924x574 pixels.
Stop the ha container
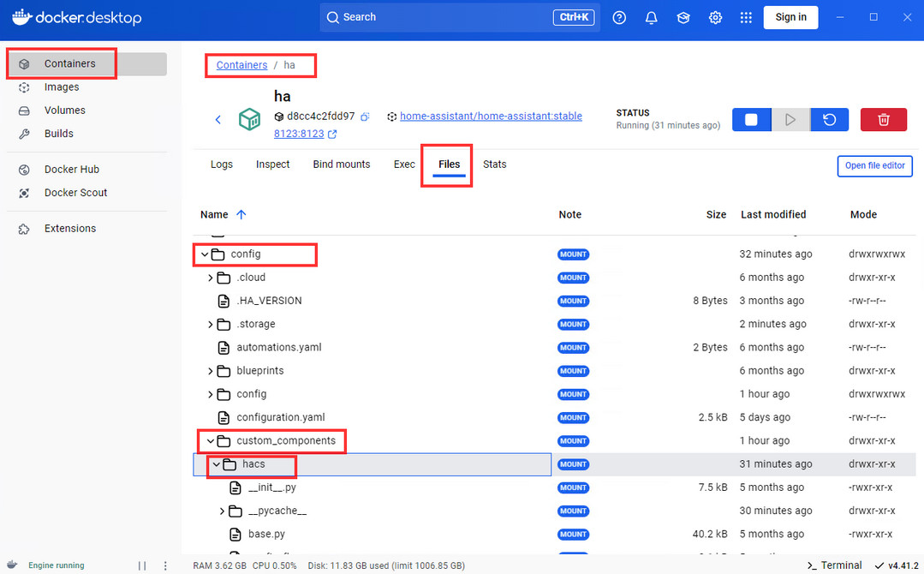pos(751,120)
